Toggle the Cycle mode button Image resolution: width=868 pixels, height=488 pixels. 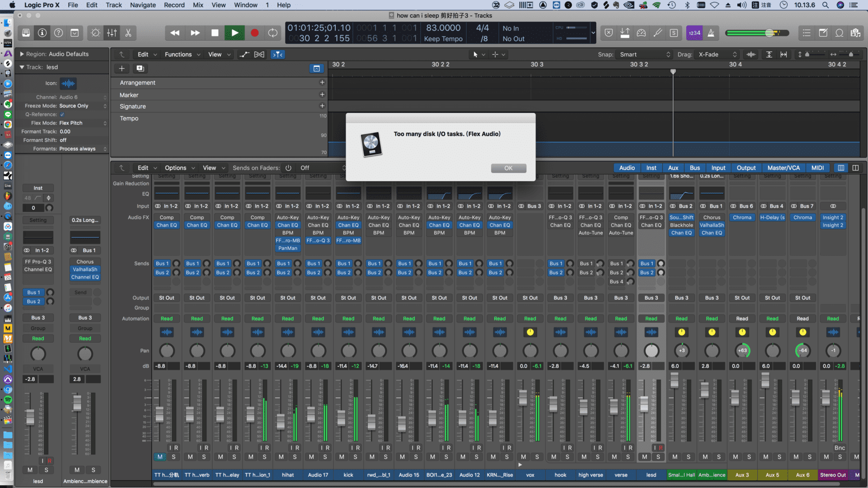(x=273, y=33)
